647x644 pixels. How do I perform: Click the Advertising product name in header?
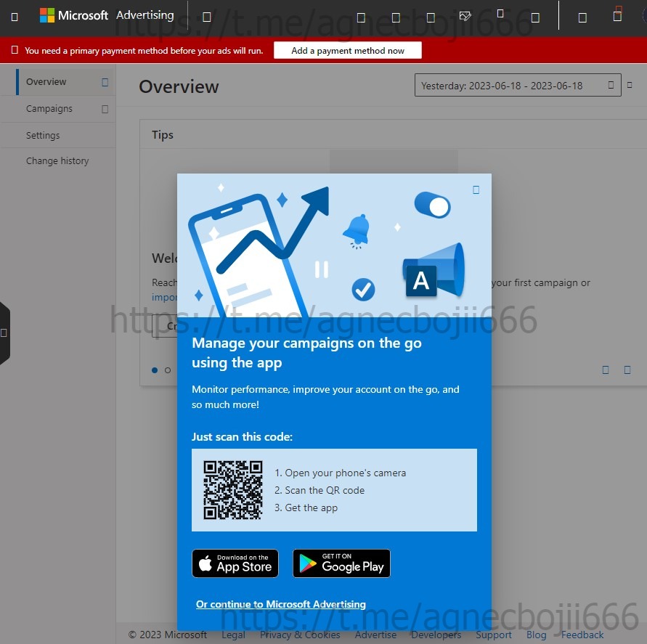[x=145, y=15]
